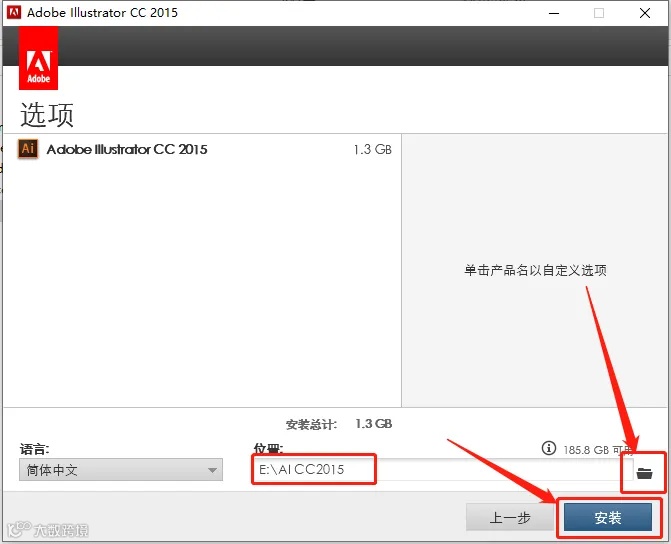This screenshot has width=671, height=544.
Task: Click the Ai product icon
Action: pos(28,149)
